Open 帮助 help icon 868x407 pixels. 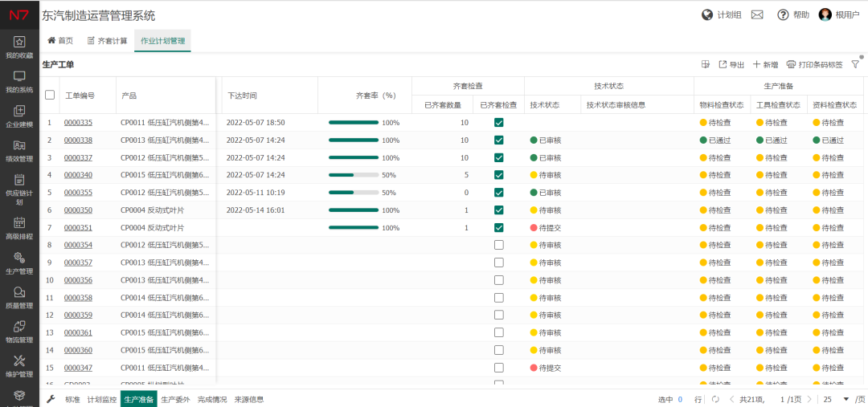click(x=783, y=15)
